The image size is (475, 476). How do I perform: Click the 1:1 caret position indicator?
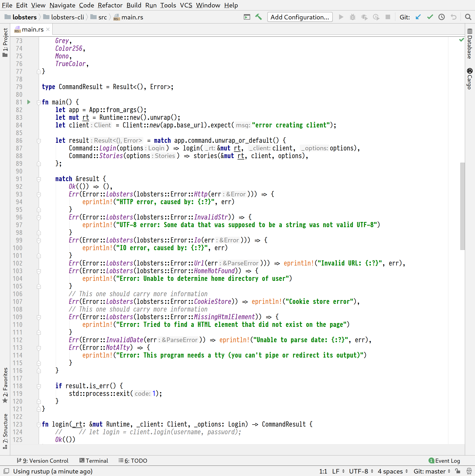click(323, 471)
